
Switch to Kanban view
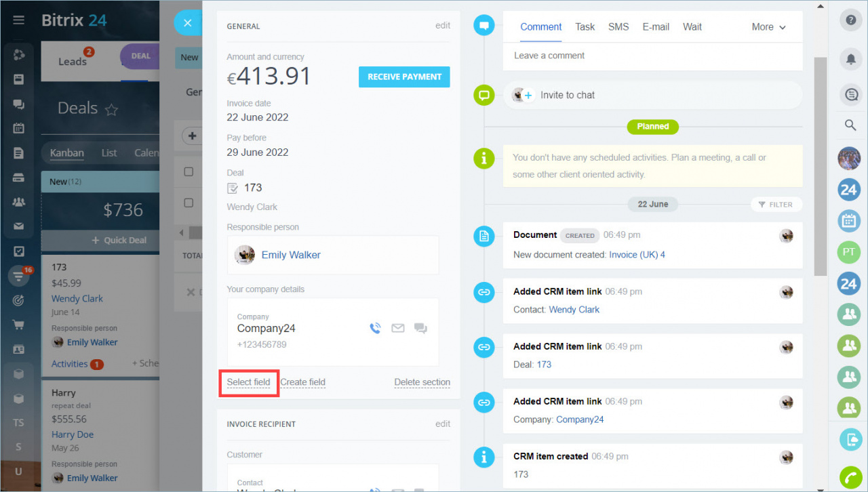click(x=67, y=153)
